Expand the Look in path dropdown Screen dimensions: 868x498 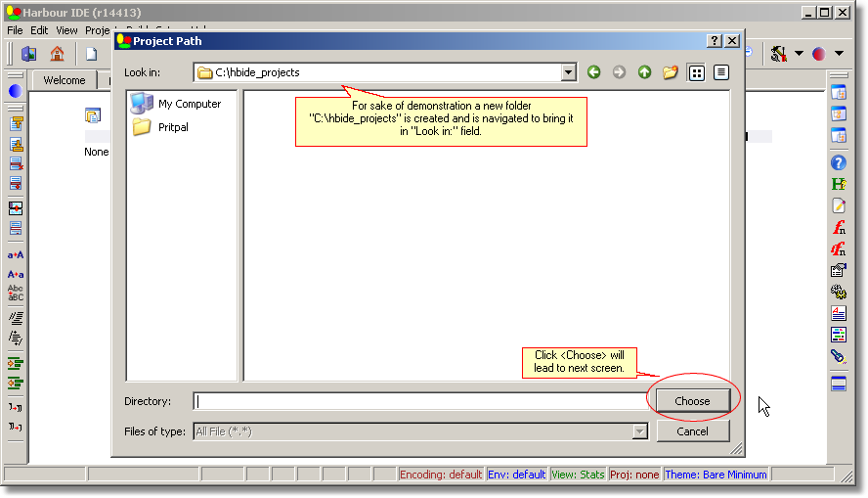click(x=569, y=72)
